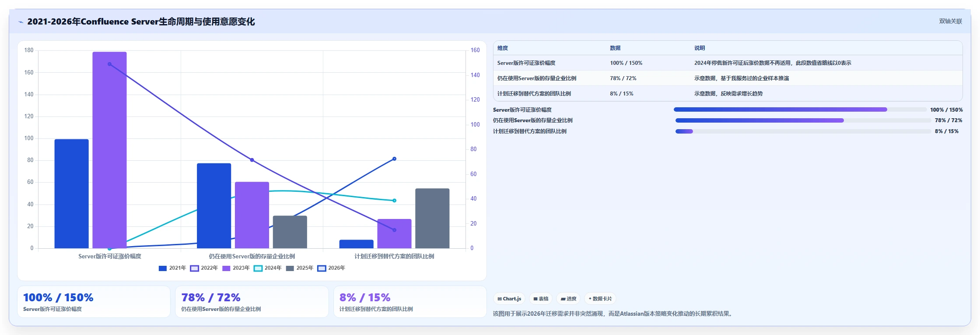Click the x-axis label Server版许可证涨幅幅度
980x335 pixels.
[110, 256]
